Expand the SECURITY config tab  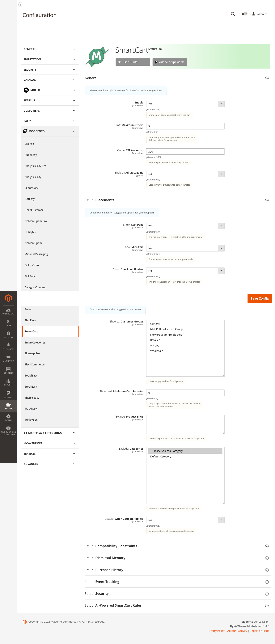(x=50, y=69)
